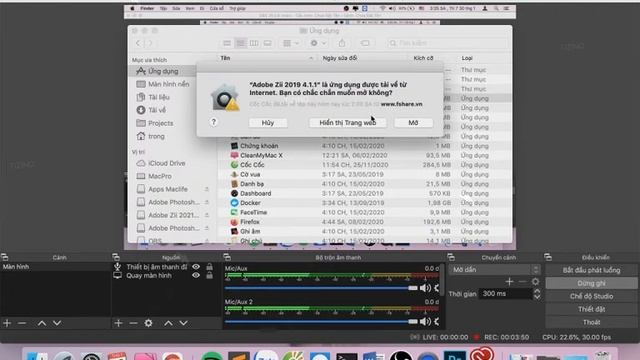Switch Finder to icon view
The height and width of the screenshot is (360, 640).
(x=227, y=43)
